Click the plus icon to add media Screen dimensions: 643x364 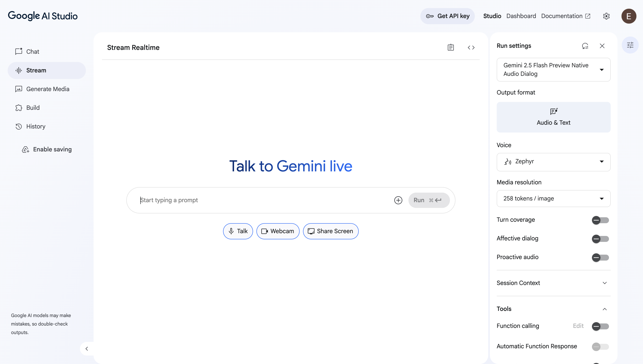pyautogui.click(x=398, y=200)
